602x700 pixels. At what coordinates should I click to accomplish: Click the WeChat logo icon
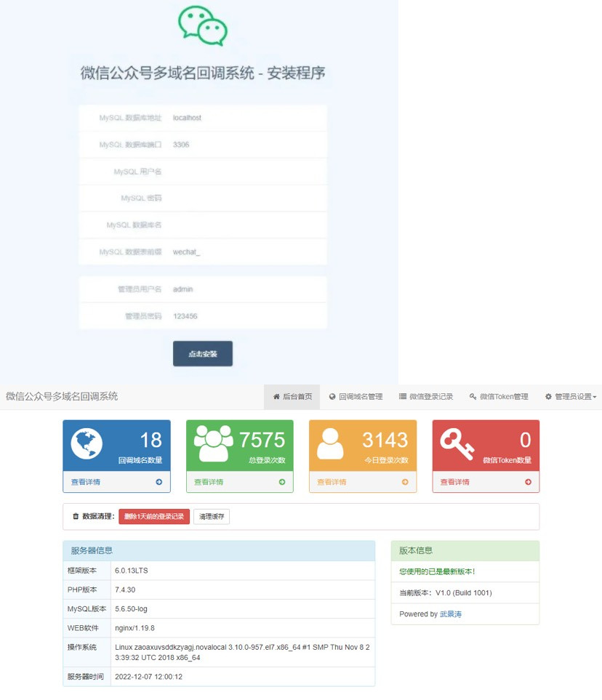(x=203, y=26)
